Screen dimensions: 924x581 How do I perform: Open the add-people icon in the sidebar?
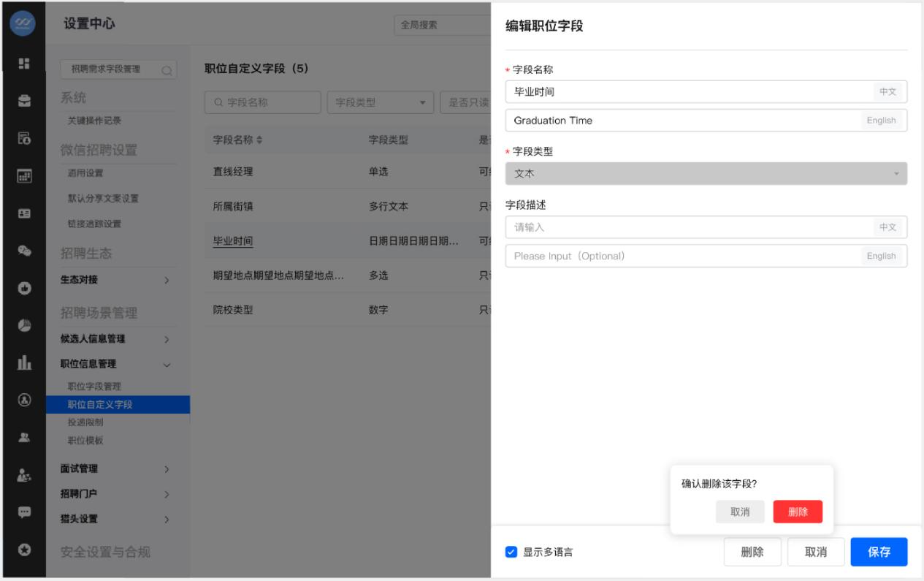point(23,475)
